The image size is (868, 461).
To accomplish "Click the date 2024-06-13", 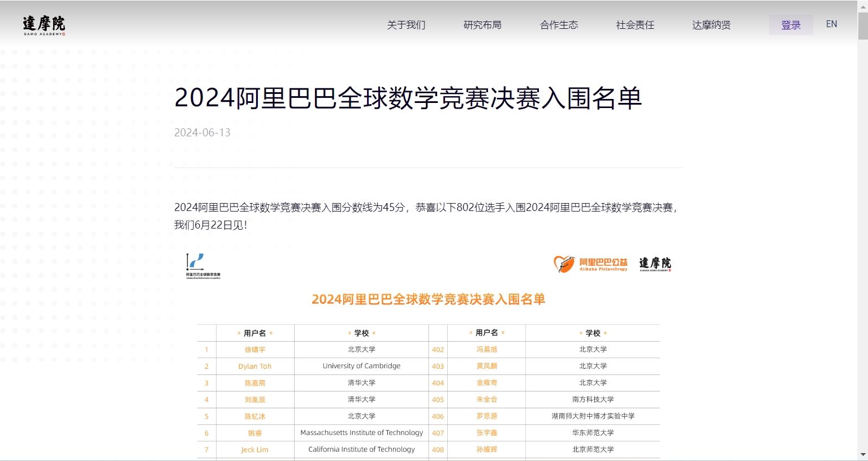I will (202, 132).
